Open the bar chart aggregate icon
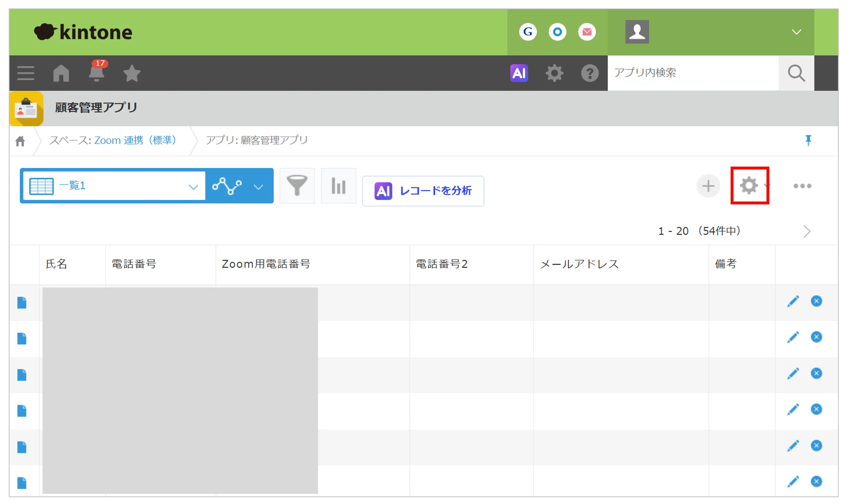This screenshot has width=851, height=504. [x=339, y=185]
